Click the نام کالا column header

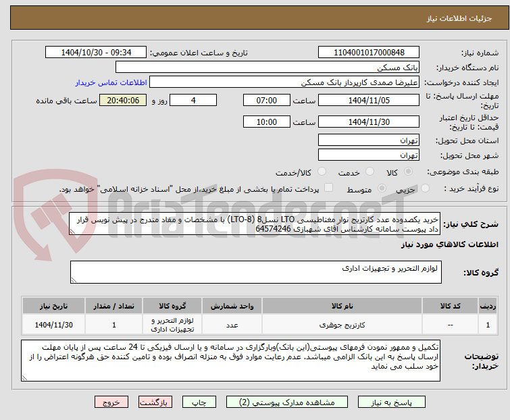point(342,306)
